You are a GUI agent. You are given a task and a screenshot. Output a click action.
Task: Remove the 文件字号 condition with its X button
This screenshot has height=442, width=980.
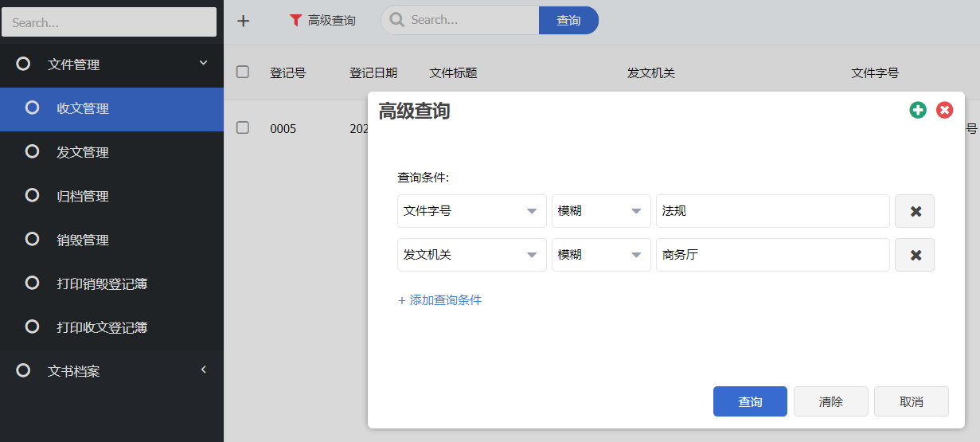(x=915, y=211)
